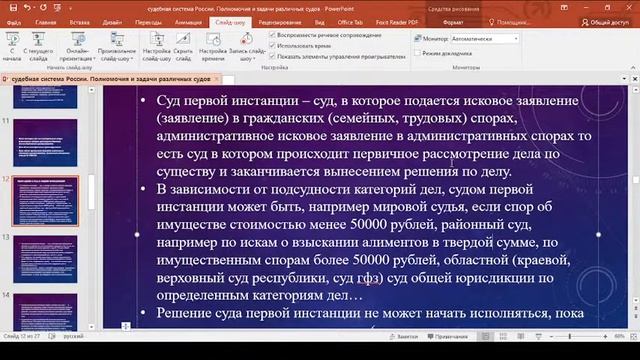Switch to Normal view icon
The height and width of the screenshot is (360, 640).
coord(485,336)
